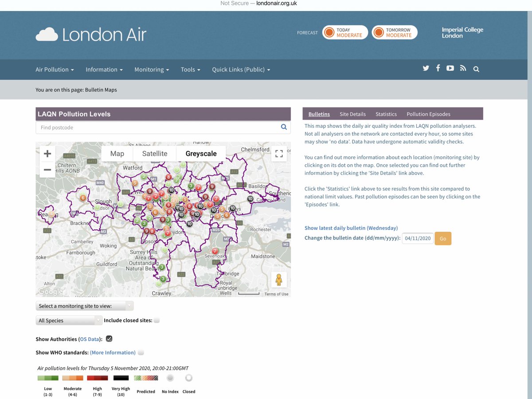The height and width of the screenshot is (399, 532).
Task: Open the site search magnifier in the navbar
Action: point(476,69)
